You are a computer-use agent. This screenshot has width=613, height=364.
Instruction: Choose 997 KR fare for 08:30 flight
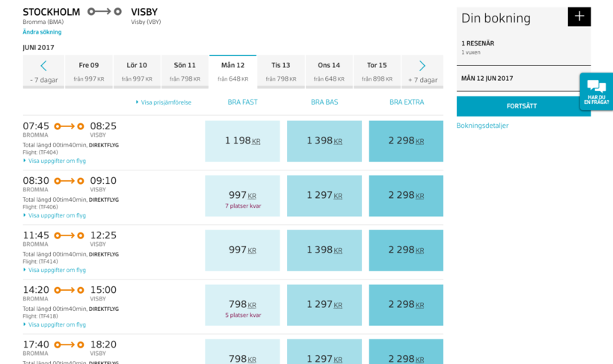242,196
